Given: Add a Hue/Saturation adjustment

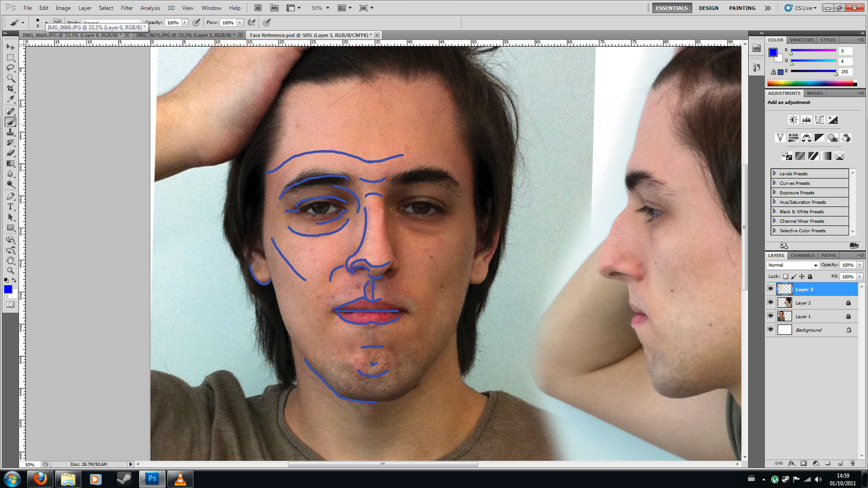Looking at the screenshot, I should coord(793,138).
